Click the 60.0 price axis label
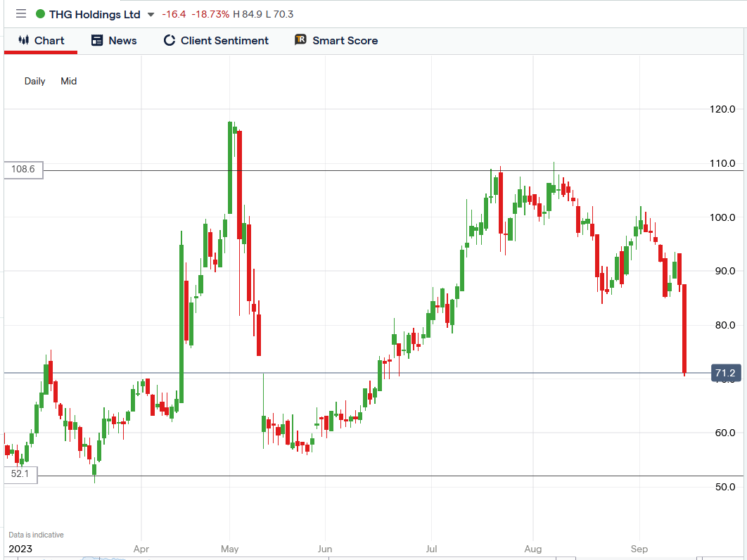This screenshot has width=747, height=560. [725, 433]
